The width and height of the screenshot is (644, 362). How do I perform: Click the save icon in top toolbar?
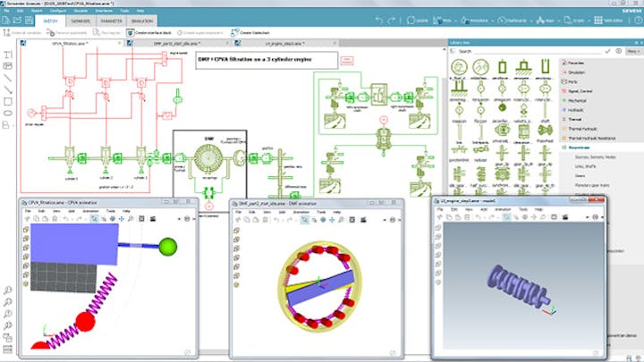[x=29, y=20]
